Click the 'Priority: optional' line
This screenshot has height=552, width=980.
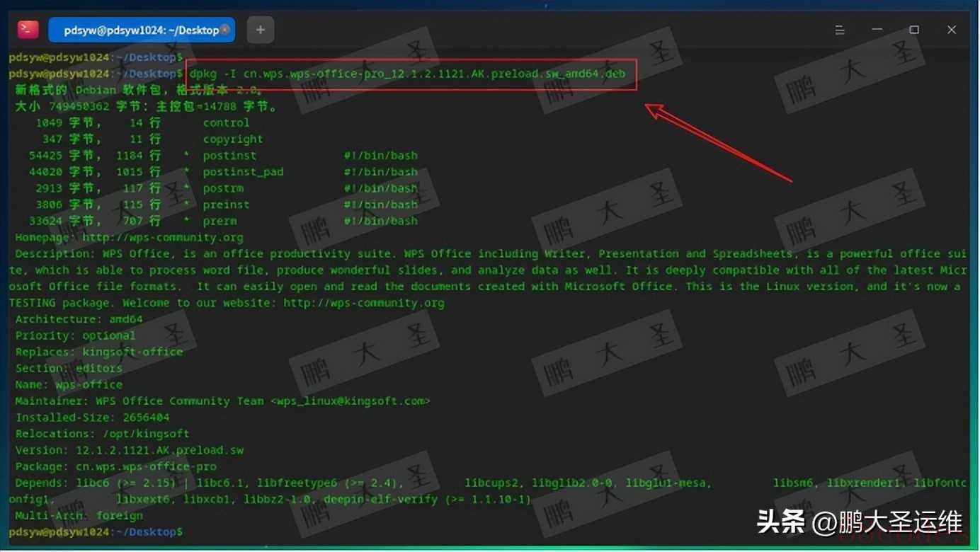75,335
